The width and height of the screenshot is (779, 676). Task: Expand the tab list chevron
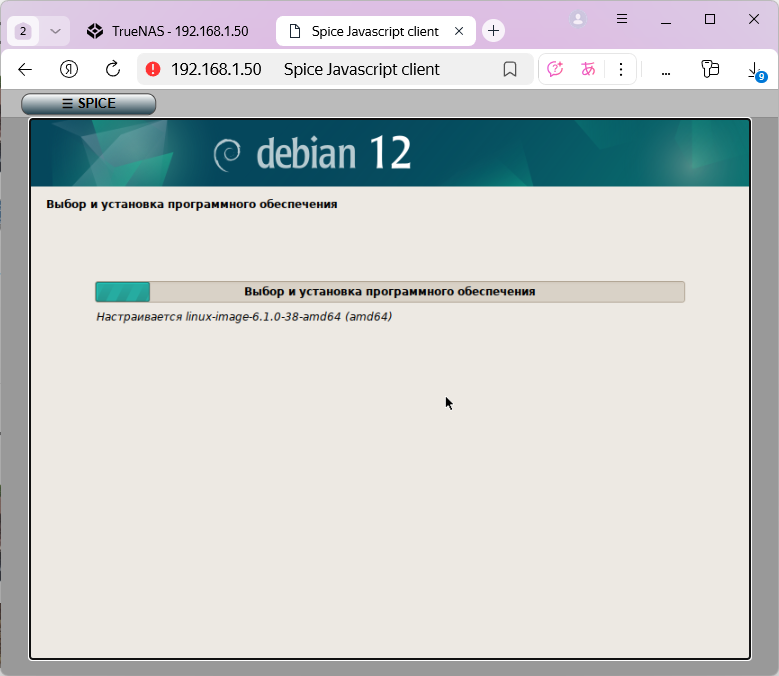[55, 31]
